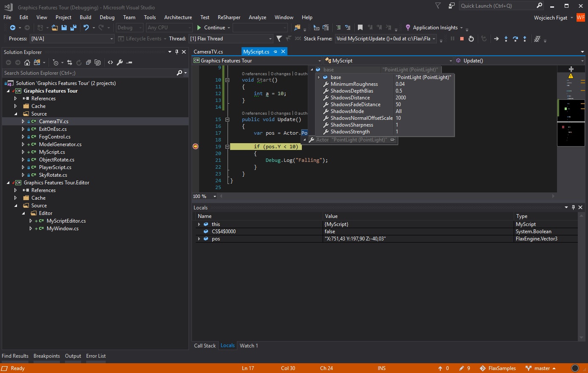
Task: Open Properties wrench icon in Solution Explorer
Action: 120,62
